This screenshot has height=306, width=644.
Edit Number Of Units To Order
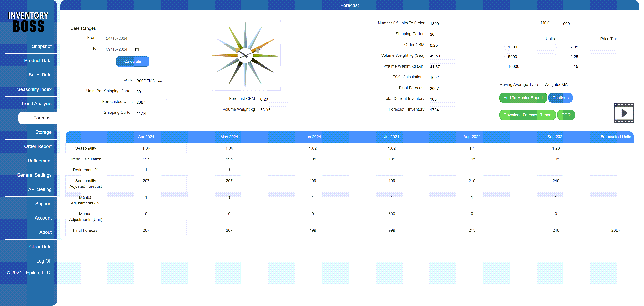tap(444, 24)
